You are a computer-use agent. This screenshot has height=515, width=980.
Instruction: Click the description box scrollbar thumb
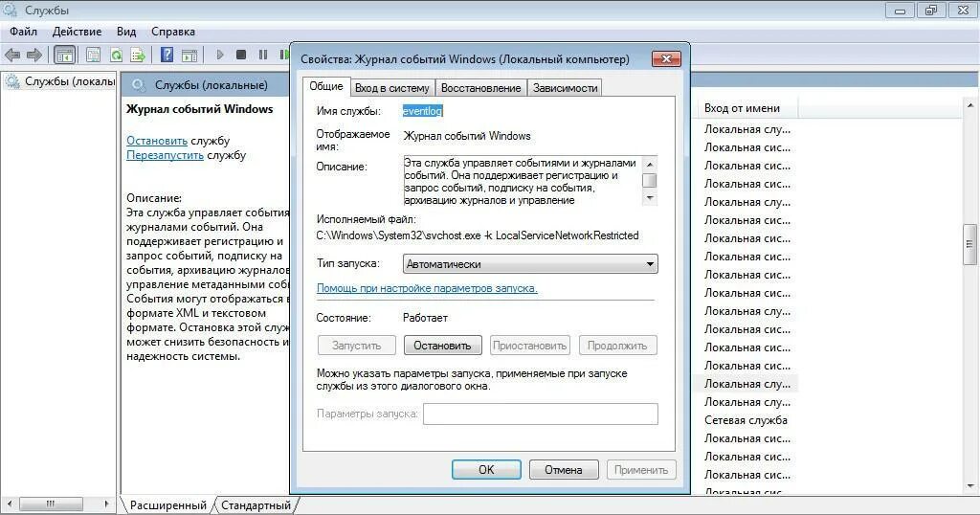[650, 181]
